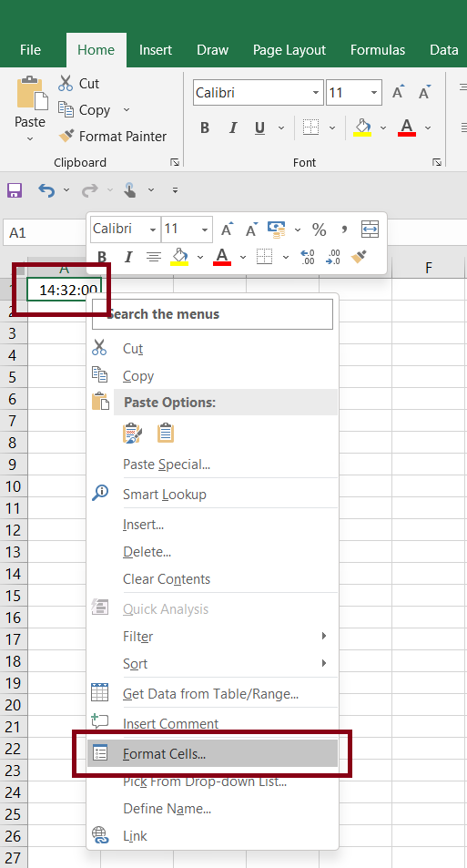
Task: Open the File tab
Action: coord(30,50)
